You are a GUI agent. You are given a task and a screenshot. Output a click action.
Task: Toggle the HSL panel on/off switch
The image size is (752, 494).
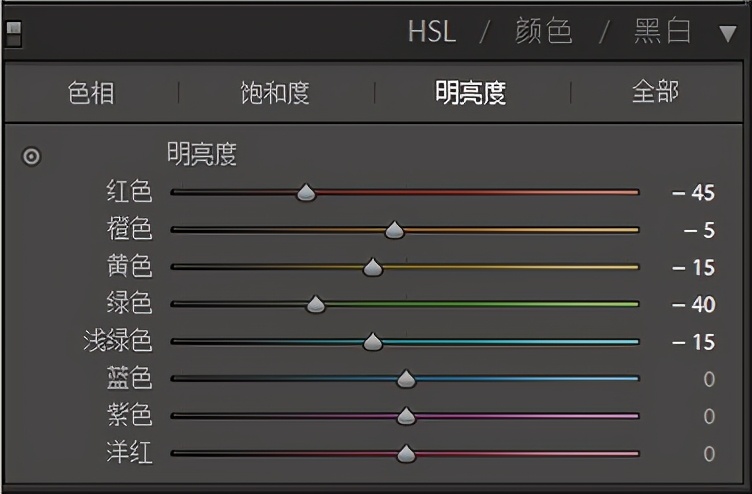click(13, 34)
